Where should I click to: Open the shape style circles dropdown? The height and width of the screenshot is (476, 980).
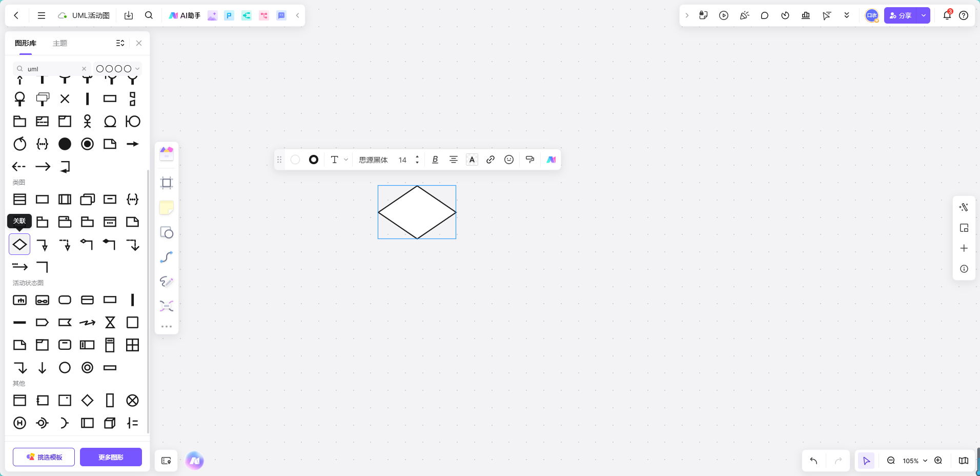pyautogui.click(x=118, y=69)
